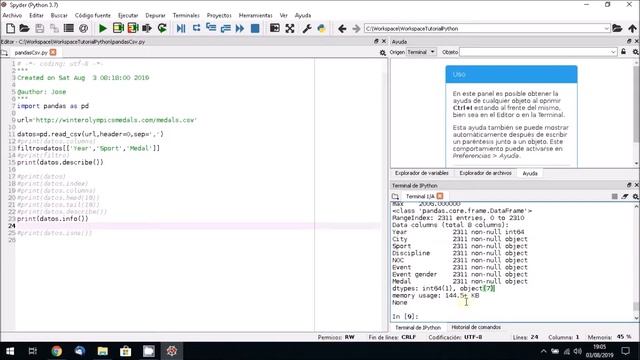This screenshot has width=640, height=360.
Task: Click debug step return icon
Action: [225, 28]
